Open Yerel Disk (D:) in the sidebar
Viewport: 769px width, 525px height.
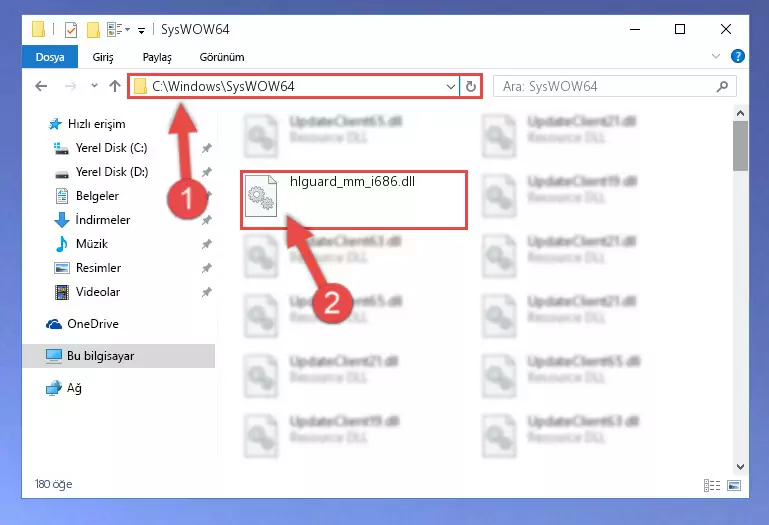point(101,172)
